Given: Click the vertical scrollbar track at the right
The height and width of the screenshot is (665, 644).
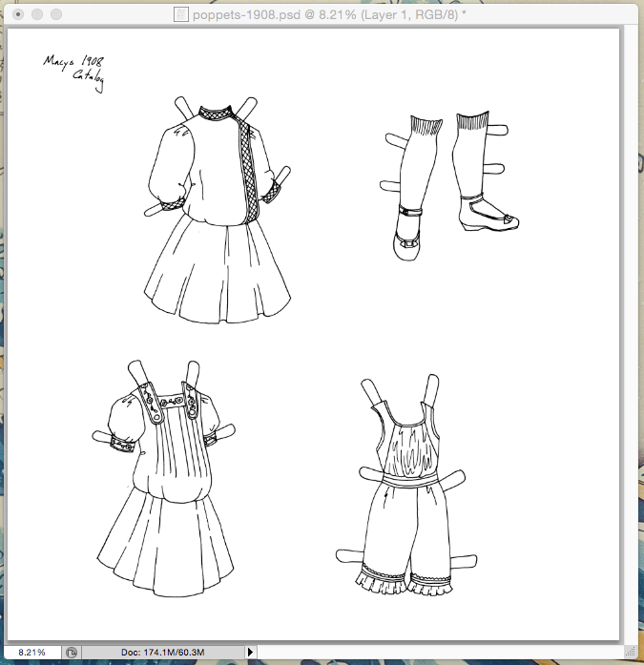Looking at the screenshot, I should [631, 334].
